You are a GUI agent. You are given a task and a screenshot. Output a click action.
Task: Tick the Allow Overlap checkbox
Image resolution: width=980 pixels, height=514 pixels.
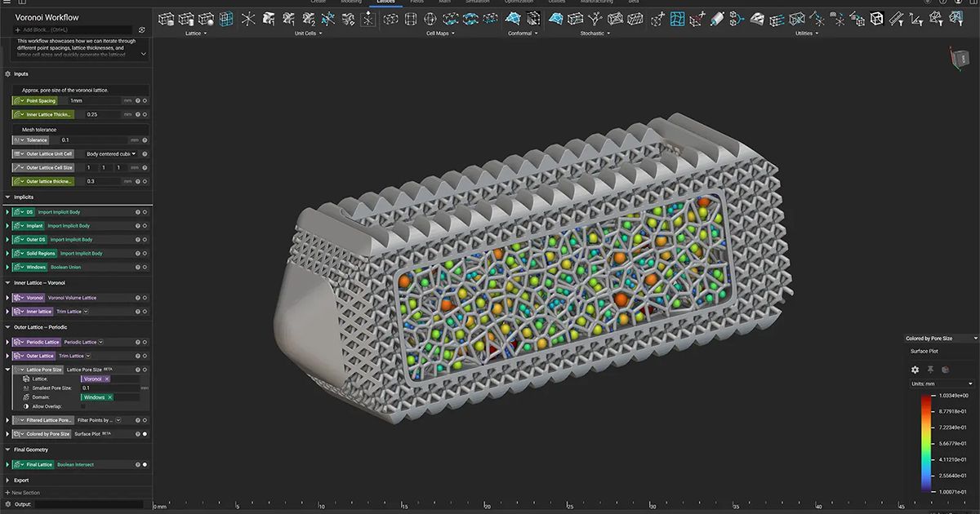click(82, 406)
